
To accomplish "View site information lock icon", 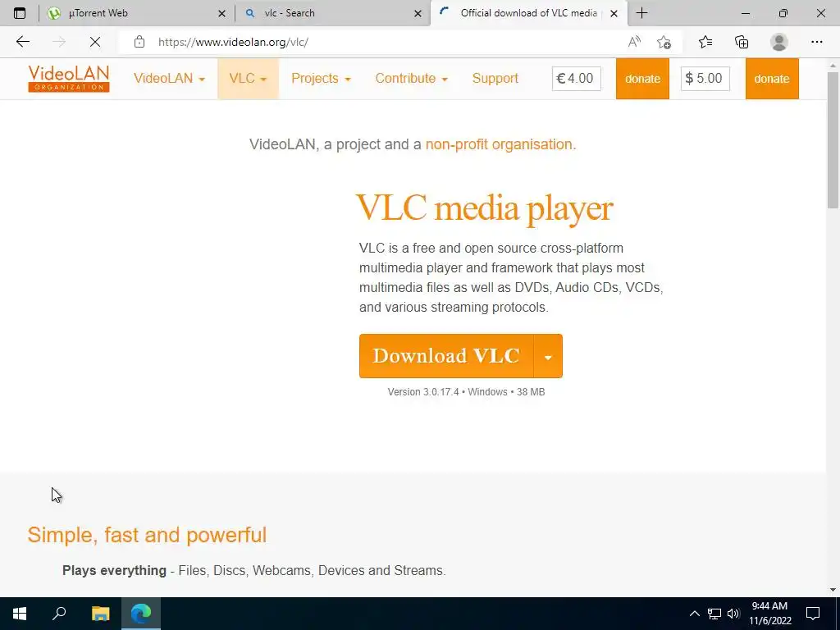I will [x=139, y=42].
